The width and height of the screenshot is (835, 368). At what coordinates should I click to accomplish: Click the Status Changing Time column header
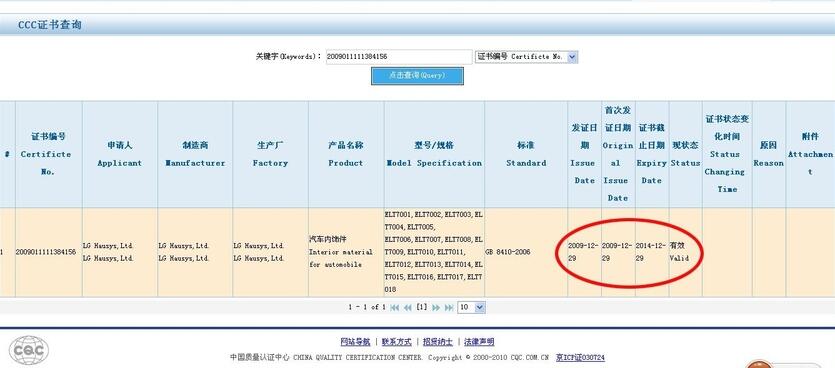click(x=727, y=154)
